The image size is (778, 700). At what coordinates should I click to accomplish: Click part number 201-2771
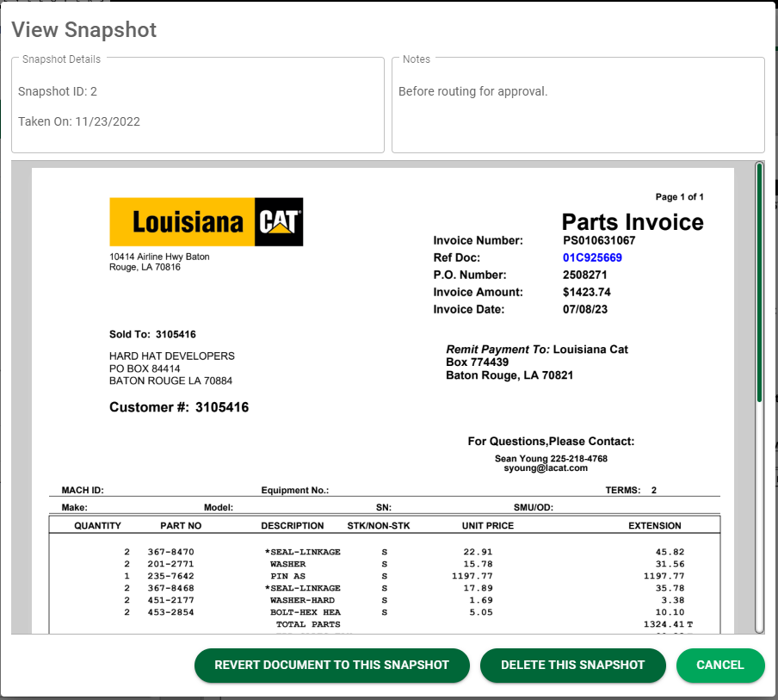pos(170,564)
